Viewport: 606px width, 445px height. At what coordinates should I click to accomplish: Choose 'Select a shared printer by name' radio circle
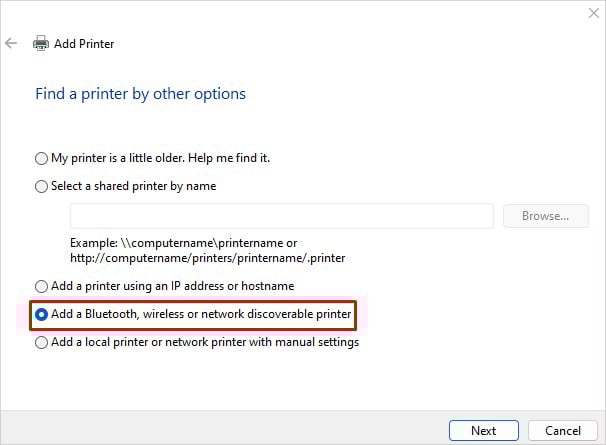tap(41, 186)
